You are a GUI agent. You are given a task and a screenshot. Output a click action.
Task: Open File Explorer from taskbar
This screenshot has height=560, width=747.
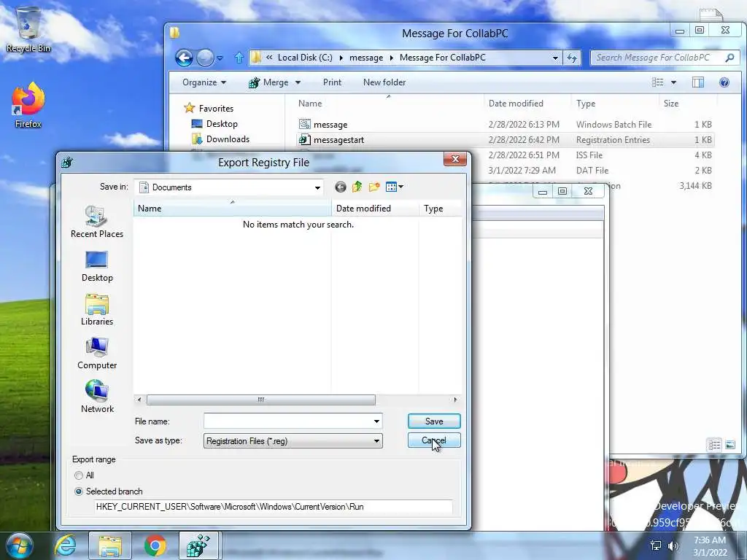[109, 545]
